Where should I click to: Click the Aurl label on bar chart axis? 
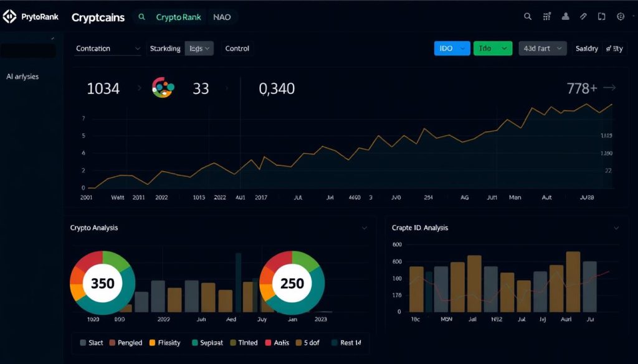[x=566, y=319]
